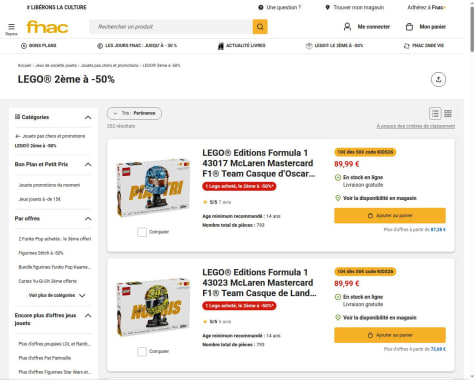Switch to list view layout icon
The height and width of the screenshot is (380, 475).
point(435,114)
